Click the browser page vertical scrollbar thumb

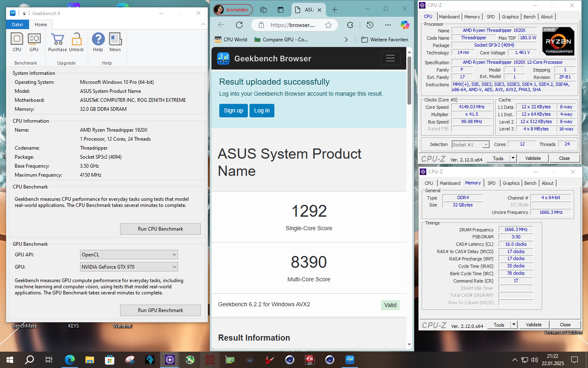coord(409,80)
